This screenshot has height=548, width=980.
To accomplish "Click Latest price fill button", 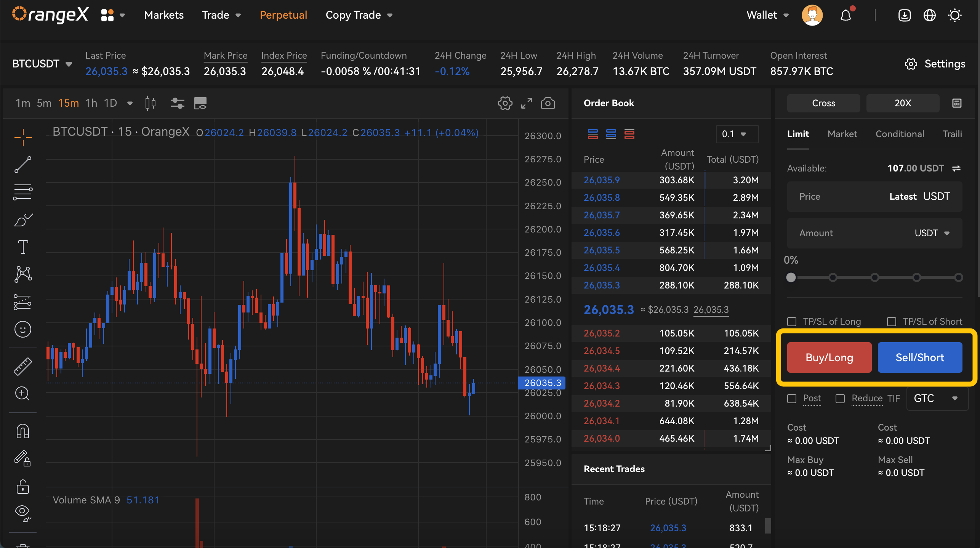I will tap(903, 197).
